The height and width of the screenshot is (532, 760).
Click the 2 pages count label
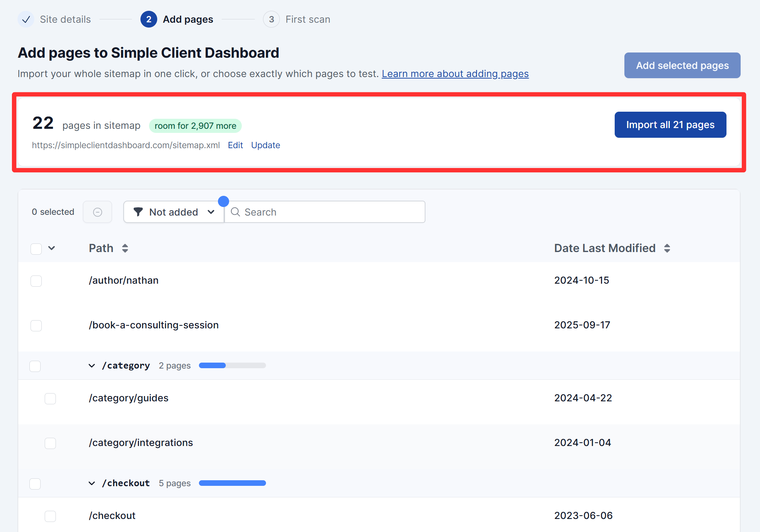pyautogui.click(x=175, y=366)
